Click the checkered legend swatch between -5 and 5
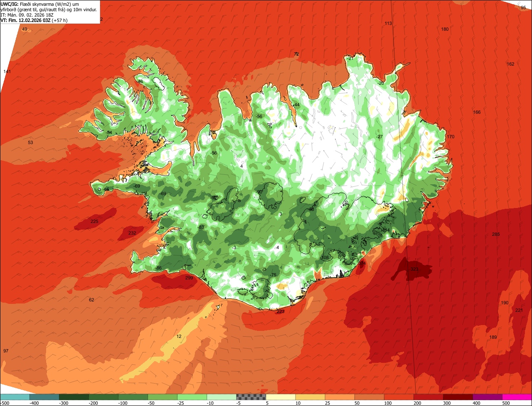532x406 pixels. click(251, 397)
